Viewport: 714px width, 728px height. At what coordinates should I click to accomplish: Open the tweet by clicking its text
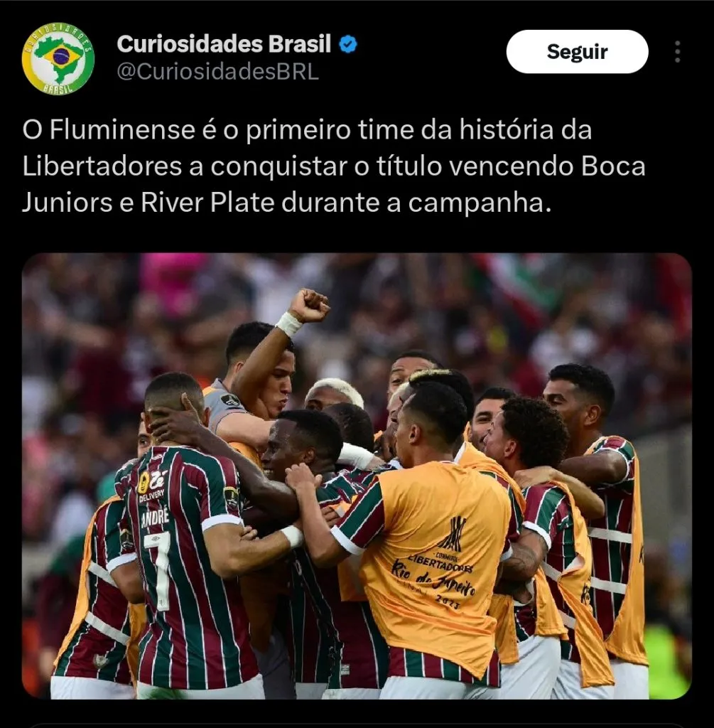point(334,166)
